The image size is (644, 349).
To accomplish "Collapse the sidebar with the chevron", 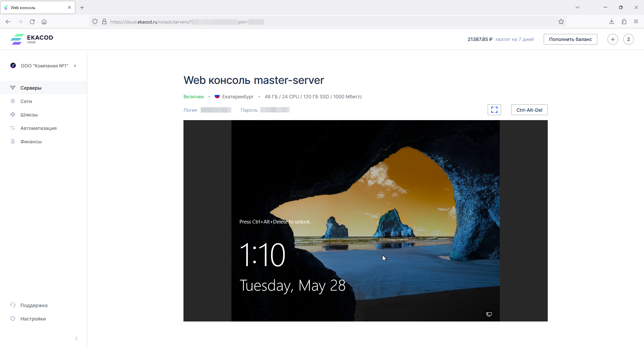I will point(76,339).
